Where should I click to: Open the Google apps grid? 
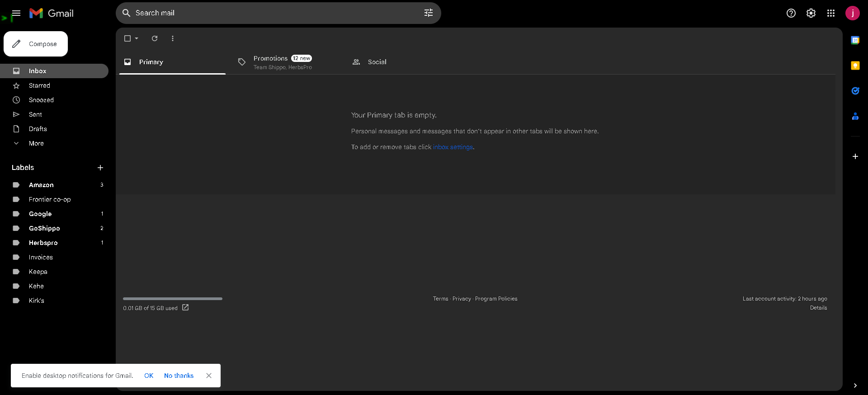coord(831,13)
